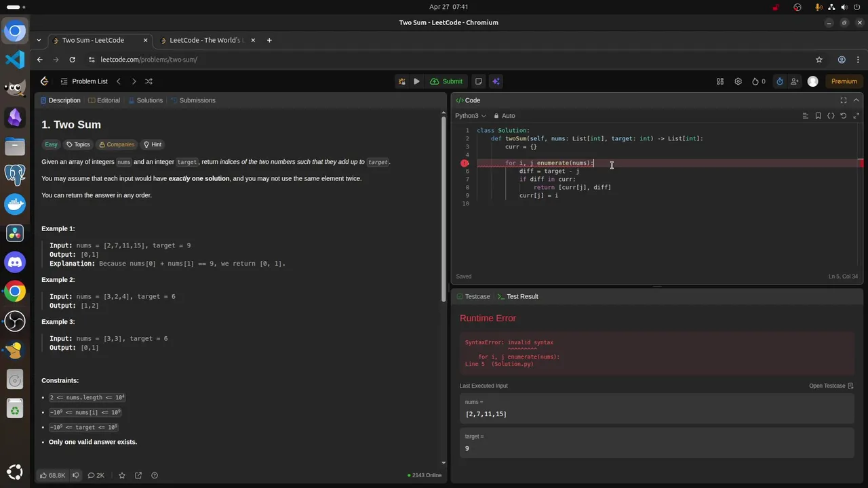The height and width of the screenshot is (488, 868).
Task: Switch to the Editorial tab
Action: 104,100
